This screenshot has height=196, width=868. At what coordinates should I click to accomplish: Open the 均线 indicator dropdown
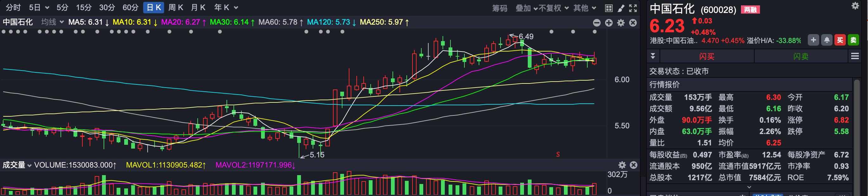click(52, 22)
